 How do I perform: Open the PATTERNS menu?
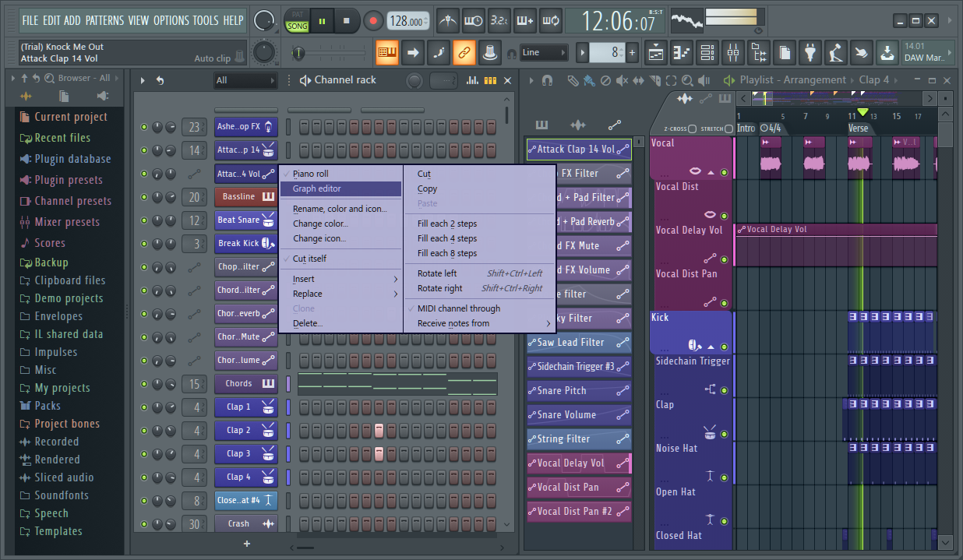(104, 20)
